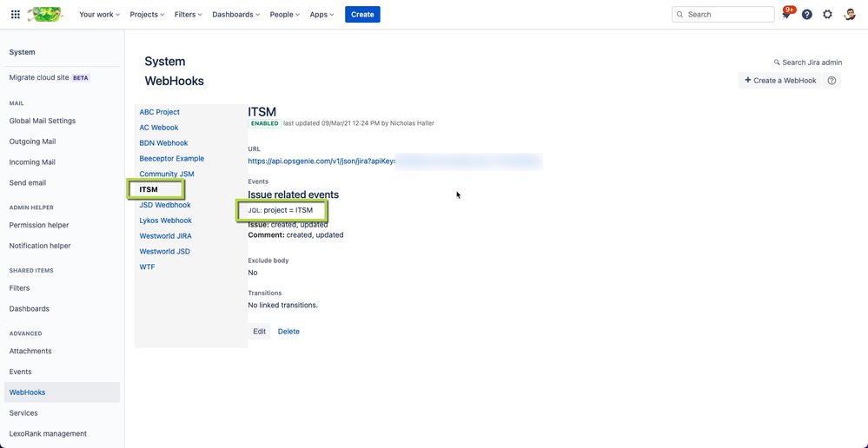This screenshot has height=448, width=868.
Task: Select the Westworld JIRA webhook
Action: tap(165, 235)
